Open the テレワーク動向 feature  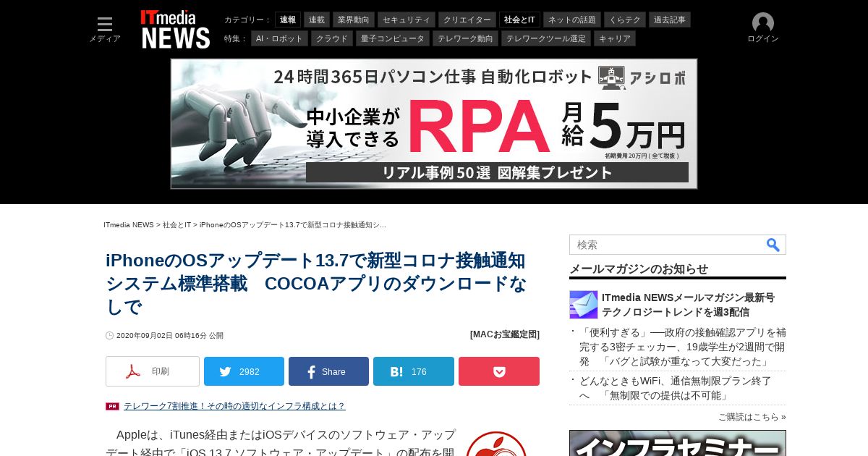pyautogui.click(x=465, y=38)
